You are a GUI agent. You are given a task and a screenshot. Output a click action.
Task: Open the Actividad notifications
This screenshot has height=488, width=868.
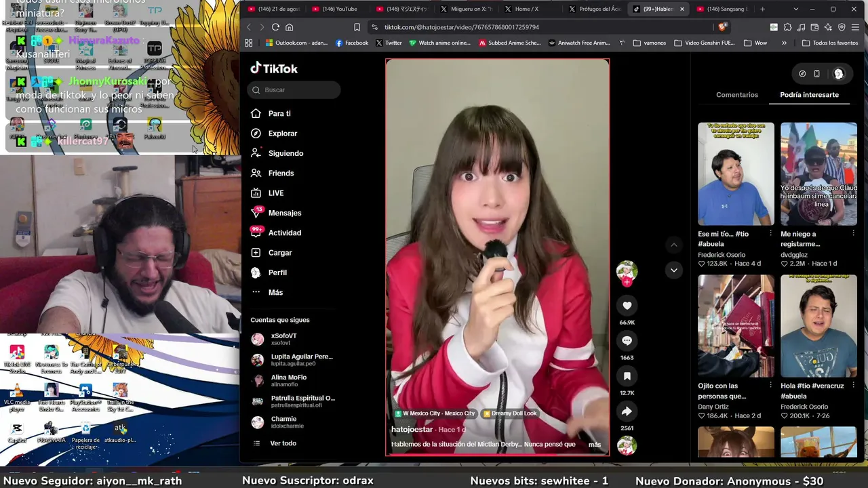point(276,232)
